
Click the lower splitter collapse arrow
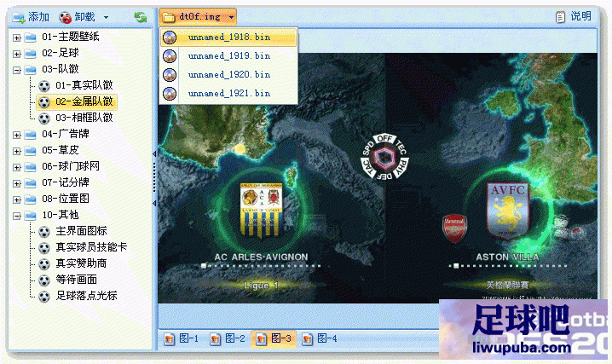tap(154, 203)
